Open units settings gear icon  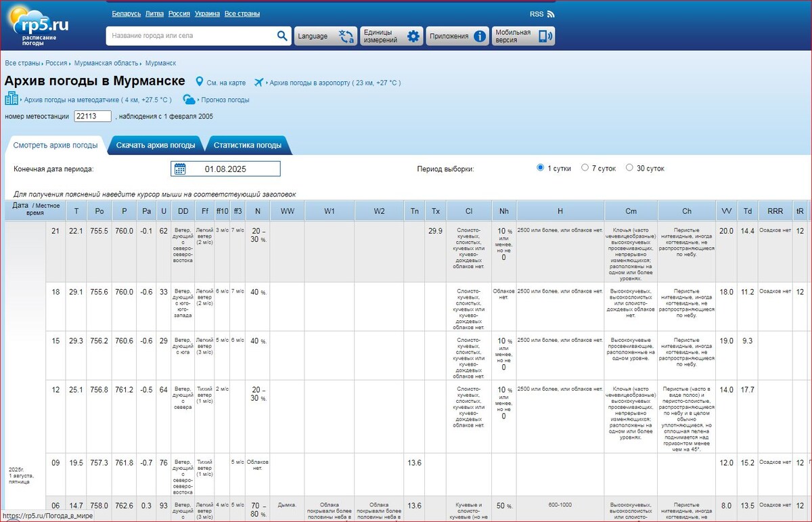(x=413, y=37)
